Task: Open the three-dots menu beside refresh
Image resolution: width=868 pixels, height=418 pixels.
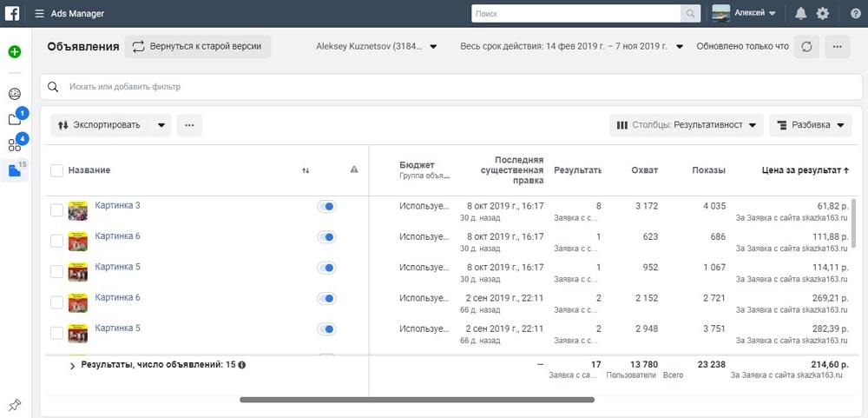Action: (837, 47)
